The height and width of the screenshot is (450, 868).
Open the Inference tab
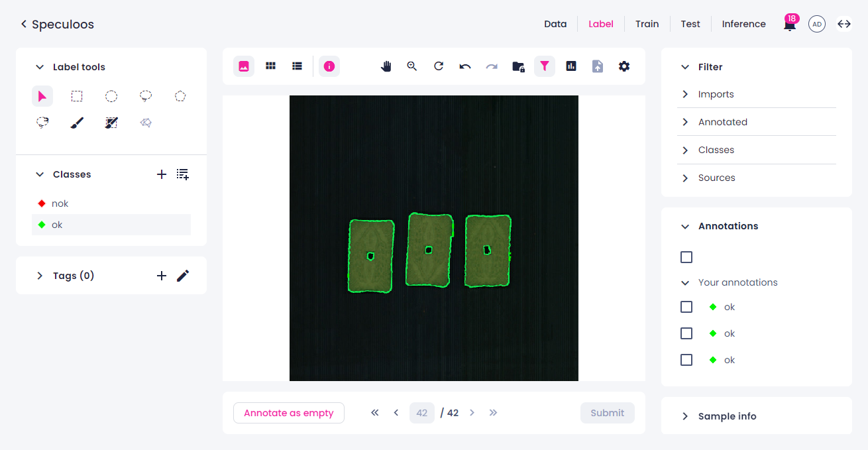744,24
